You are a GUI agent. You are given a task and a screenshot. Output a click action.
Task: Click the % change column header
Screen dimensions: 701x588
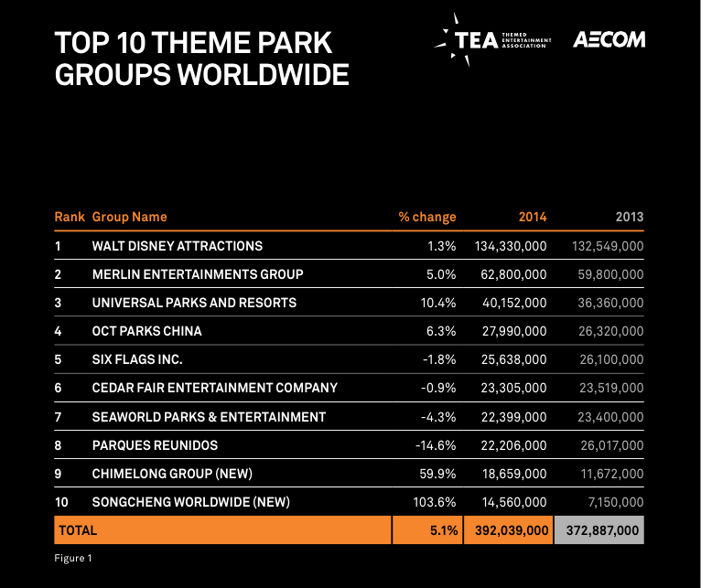[426, 217]
